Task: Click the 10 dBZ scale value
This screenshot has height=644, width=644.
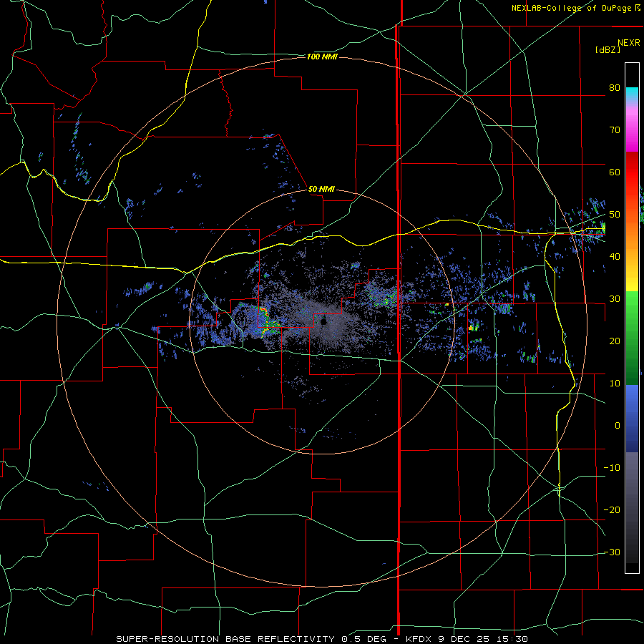Action: click(x=615, y=384)
